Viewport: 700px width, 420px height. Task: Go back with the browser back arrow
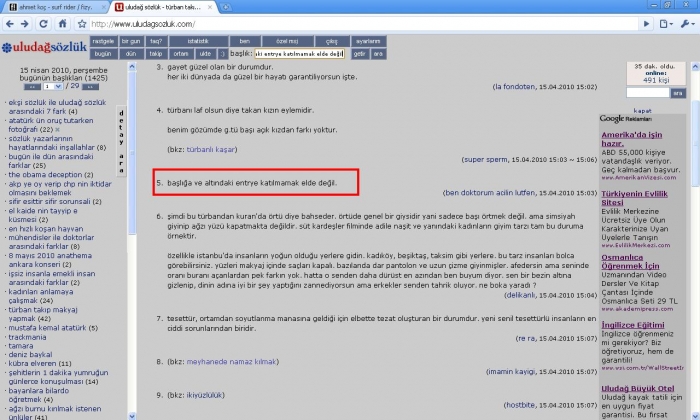point(10,24)
